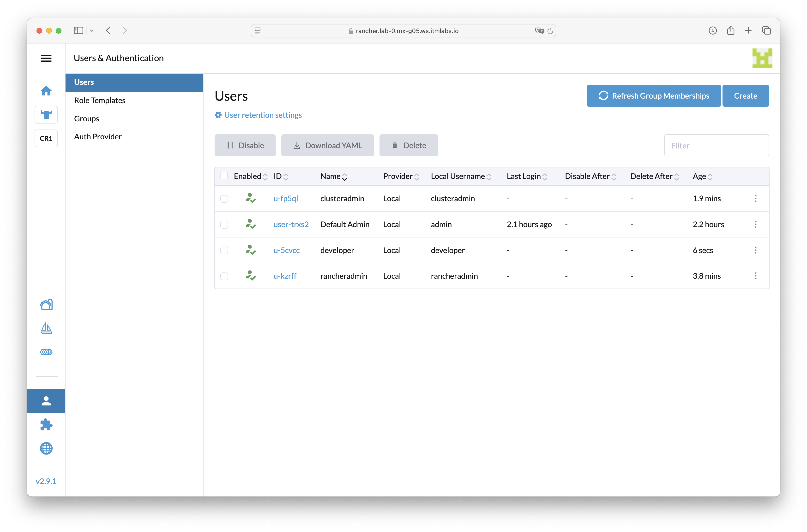Image resolution: width=807 pixels, height=532 pixels.
Task: Select the checkbox for user clusteradmin
Action: point(224,199)
